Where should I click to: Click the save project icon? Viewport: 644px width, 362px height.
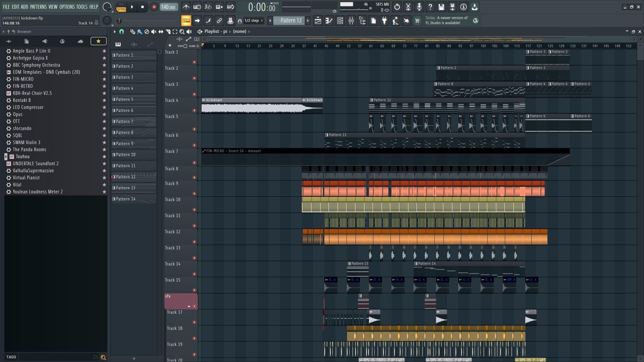[441, 7]
